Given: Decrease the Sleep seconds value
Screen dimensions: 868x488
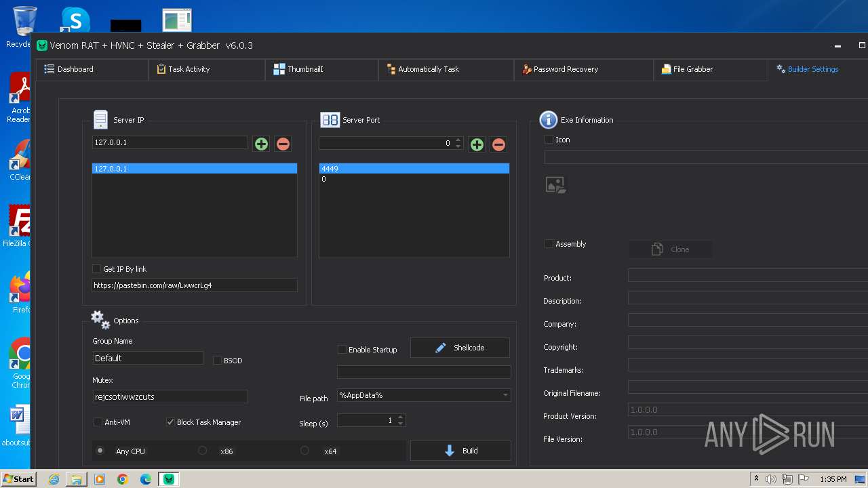Looking at the screenshot, I should click(400, 424).
